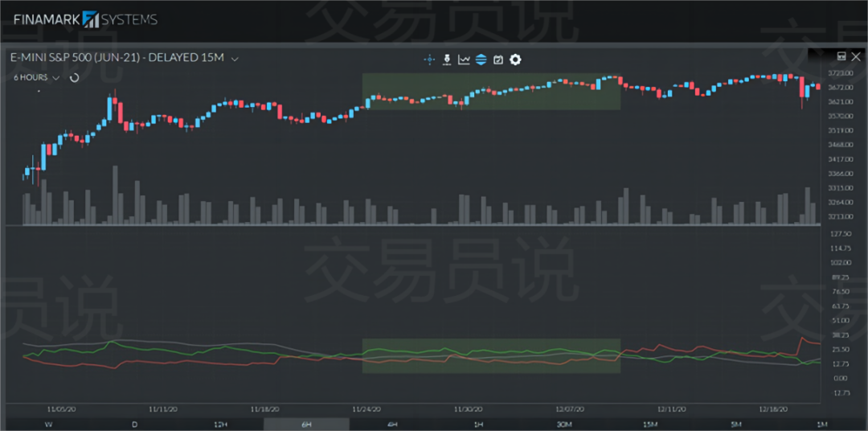Activate the crosshair cursor tool
Screen dimensions: 868x431
pos(429,60)
